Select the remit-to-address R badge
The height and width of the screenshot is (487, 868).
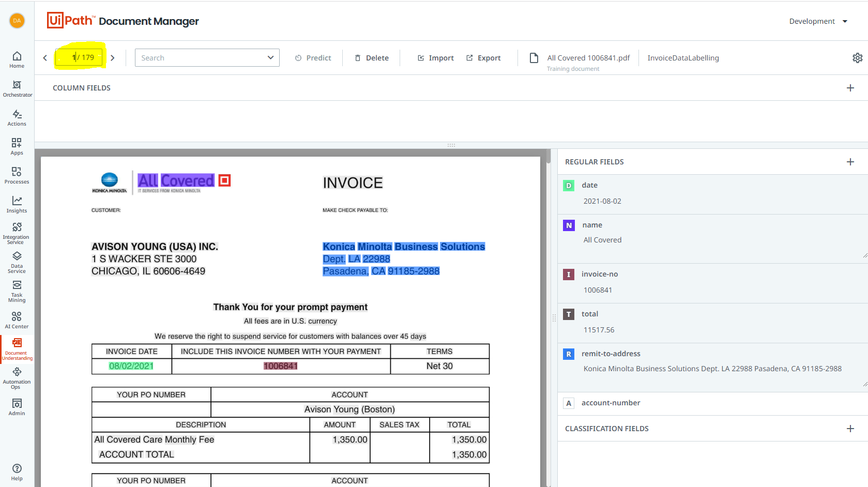[569, 354]
